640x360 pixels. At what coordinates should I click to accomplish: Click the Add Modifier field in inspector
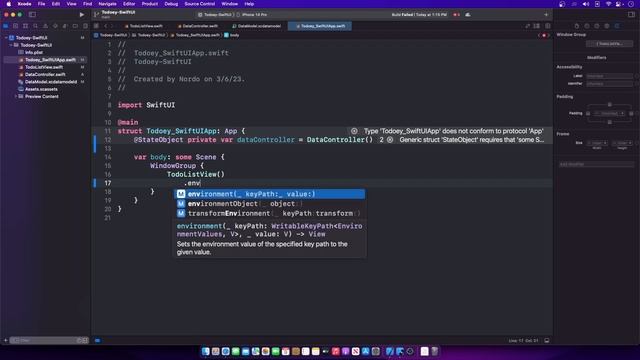[x=596, y=164]
